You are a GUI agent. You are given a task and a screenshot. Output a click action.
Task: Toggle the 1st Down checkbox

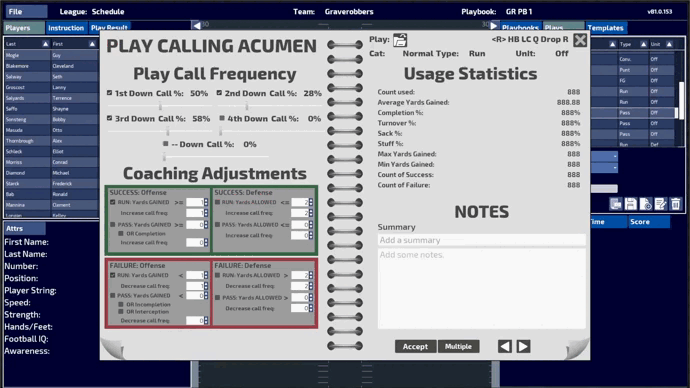click(110, 93)
